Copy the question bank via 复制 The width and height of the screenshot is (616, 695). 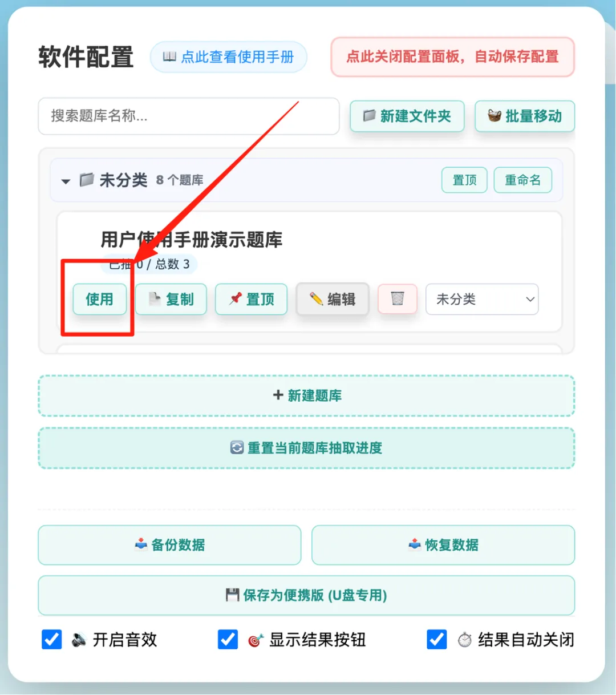tap(171, 299)
